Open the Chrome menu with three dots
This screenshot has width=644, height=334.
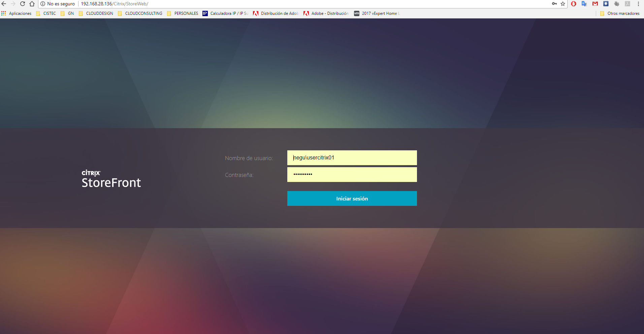639,4
